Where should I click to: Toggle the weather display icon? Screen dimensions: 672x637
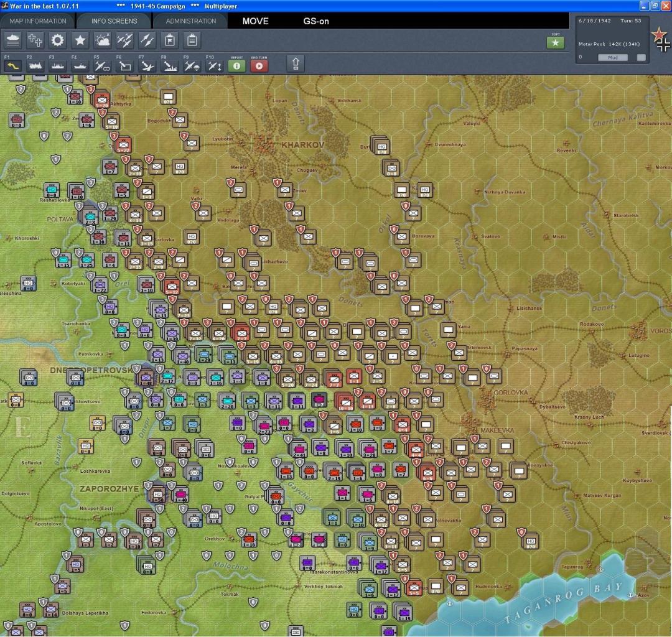click(102, 40)
